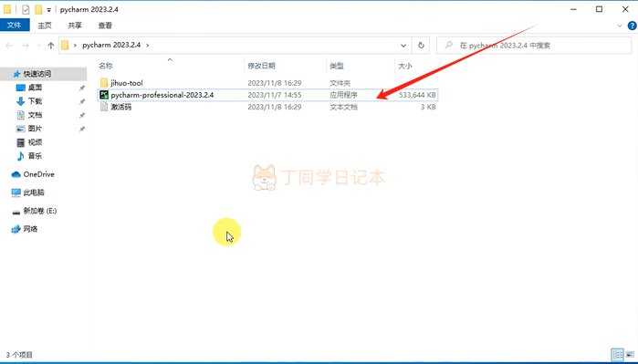Sort by the 名称 column header
638x364 pixels.
106,66
